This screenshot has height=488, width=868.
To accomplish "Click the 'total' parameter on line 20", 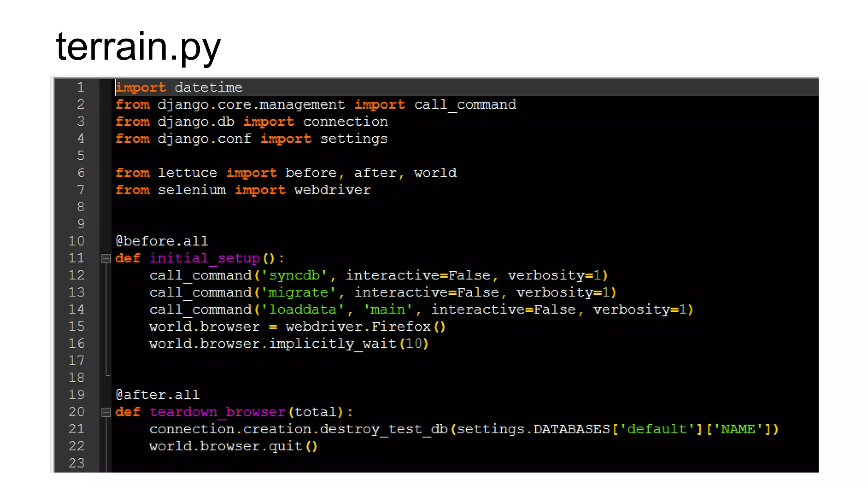I will pyautogui.click(x=315, y=412).
